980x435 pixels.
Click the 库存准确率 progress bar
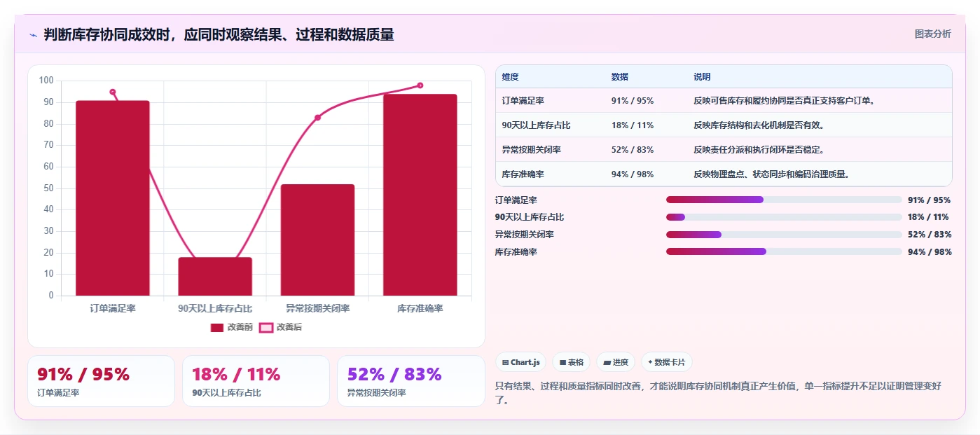[x=784, y=251]
